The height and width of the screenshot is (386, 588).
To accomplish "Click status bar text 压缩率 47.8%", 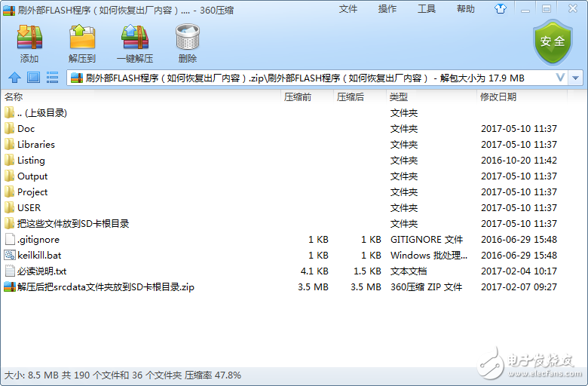I will [x=213, y=375].
